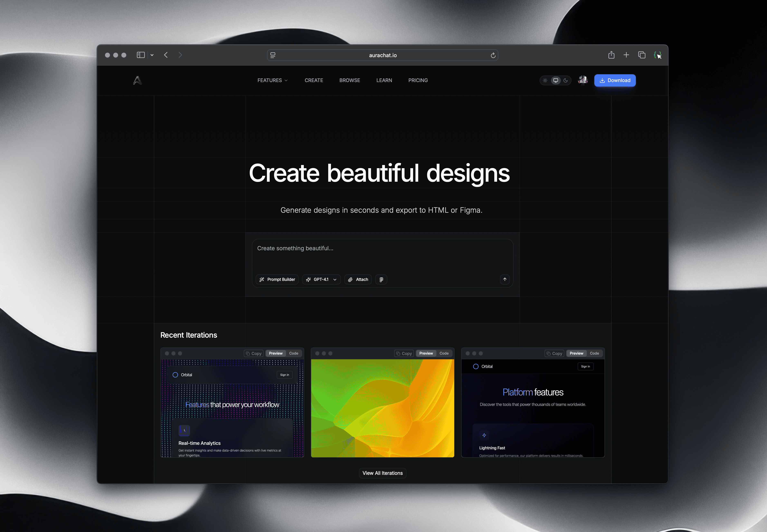Submit prompt with the up arrow
The image size is (767, 532).
point(505,279)
